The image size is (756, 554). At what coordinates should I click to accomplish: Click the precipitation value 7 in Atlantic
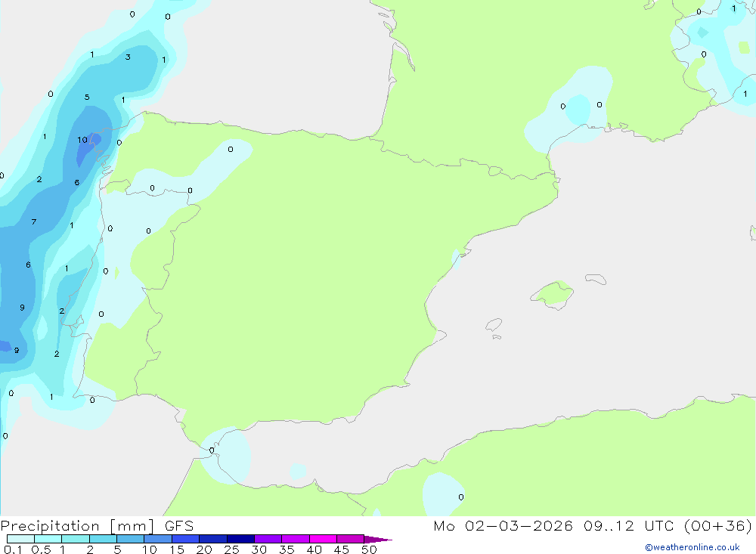(34, 221)
